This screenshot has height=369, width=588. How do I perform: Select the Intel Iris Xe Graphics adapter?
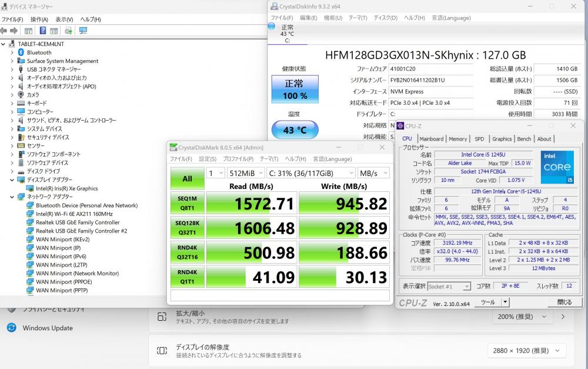[x=67, y=188]
